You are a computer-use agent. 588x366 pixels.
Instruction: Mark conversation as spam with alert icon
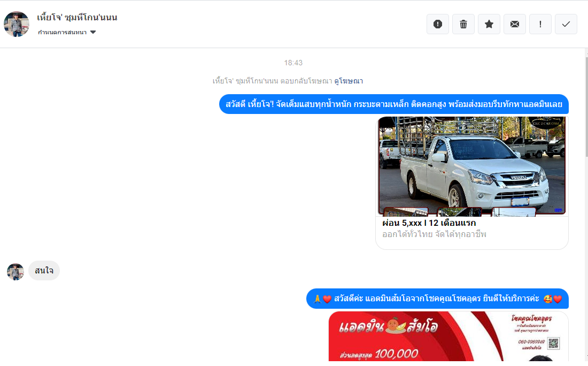438,25
